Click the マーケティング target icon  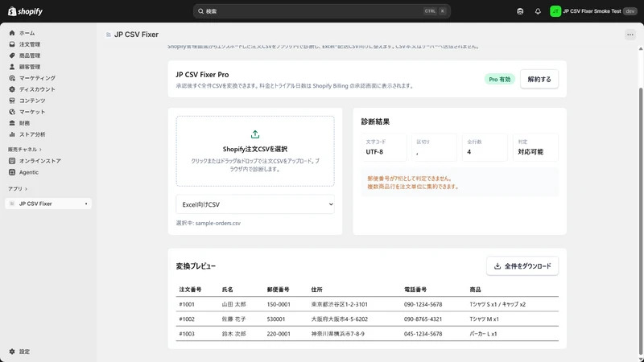(12, 78)
